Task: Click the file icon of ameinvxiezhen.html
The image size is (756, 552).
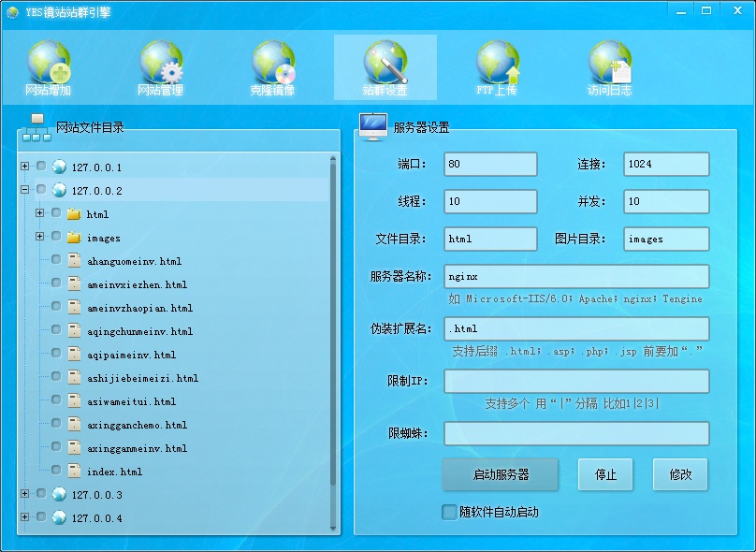Action: (x=74, y=284)
